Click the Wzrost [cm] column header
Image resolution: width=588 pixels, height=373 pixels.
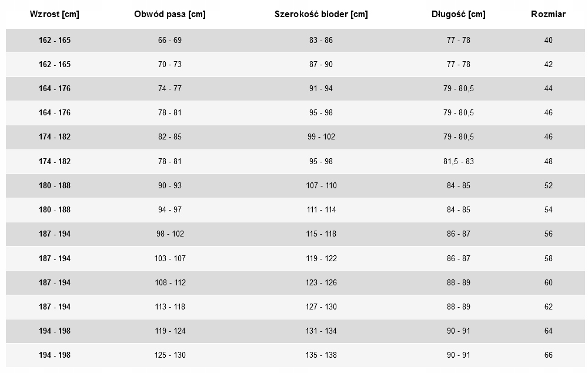coord(54,14)
